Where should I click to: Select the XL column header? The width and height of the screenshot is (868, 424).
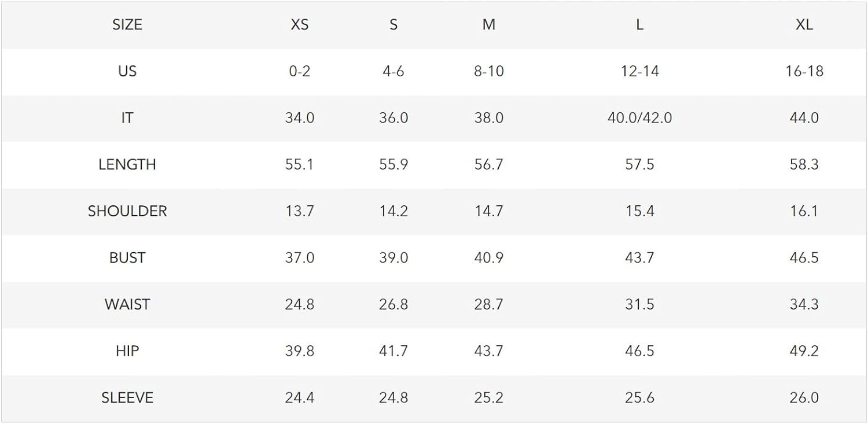[804, 25]
